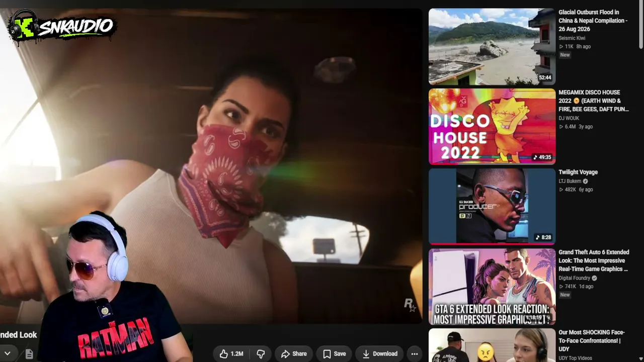Viewport: 644px width, 362px height.
Task: Click the '741K 1d ago' view count
Action: [x=576, y=287]
